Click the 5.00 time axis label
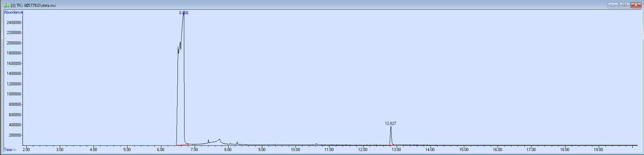This screenshot has height=155, width=644. tap(127, 150)
